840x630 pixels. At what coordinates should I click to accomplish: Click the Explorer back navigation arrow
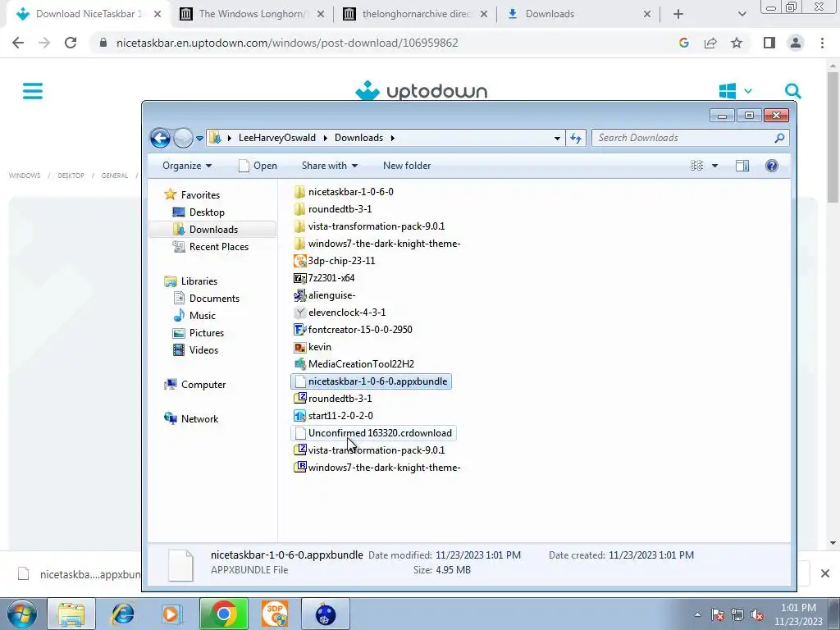point(160,138)
